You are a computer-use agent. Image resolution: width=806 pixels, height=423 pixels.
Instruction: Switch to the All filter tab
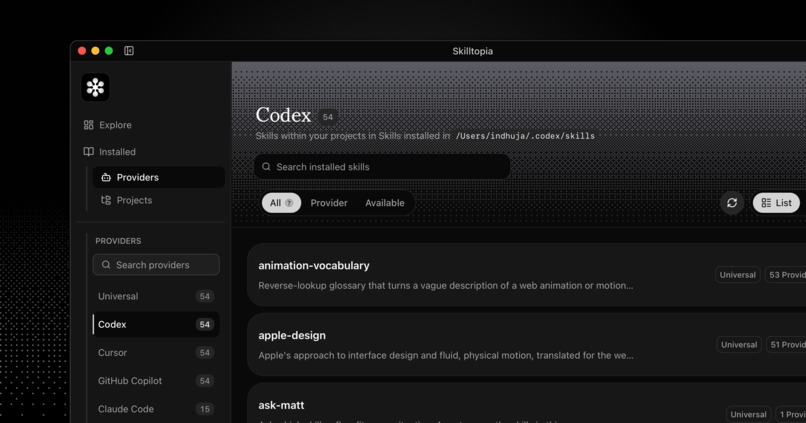coord(281,203)
